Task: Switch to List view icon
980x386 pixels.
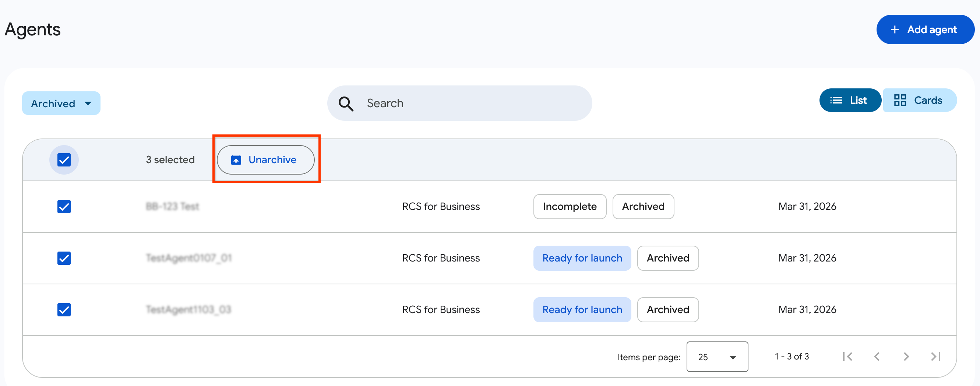Action: pyautogui.click(x=836, y=100)
